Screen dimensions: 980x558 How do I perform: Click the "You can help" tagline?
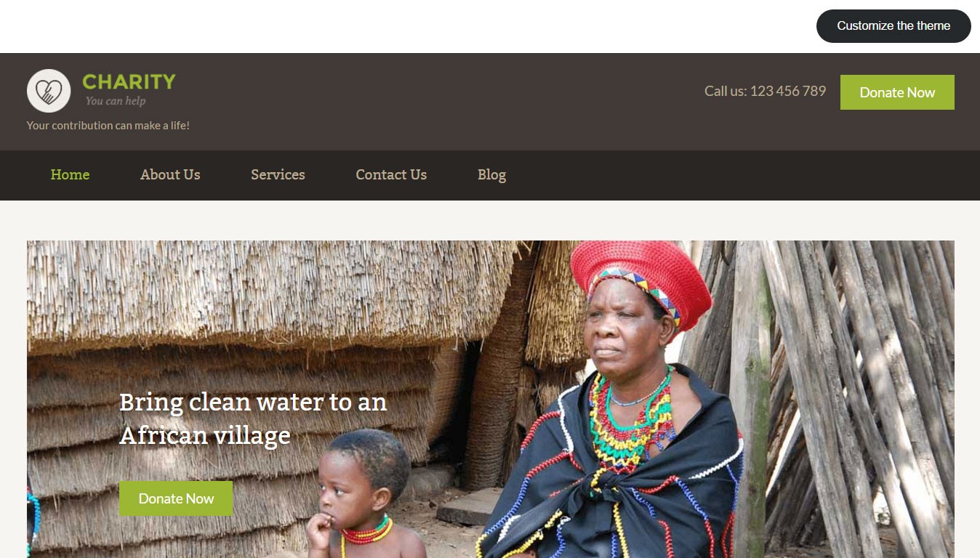(116, 101)
